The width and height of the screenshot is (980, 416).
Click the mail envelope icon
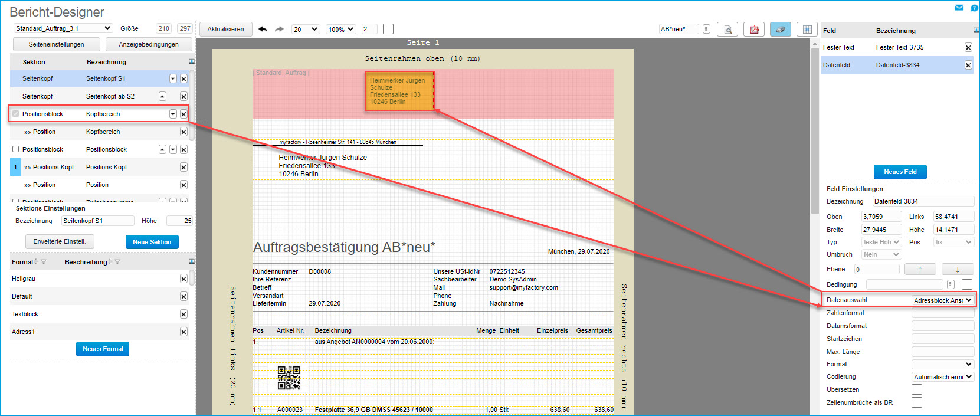pos(959,8)
